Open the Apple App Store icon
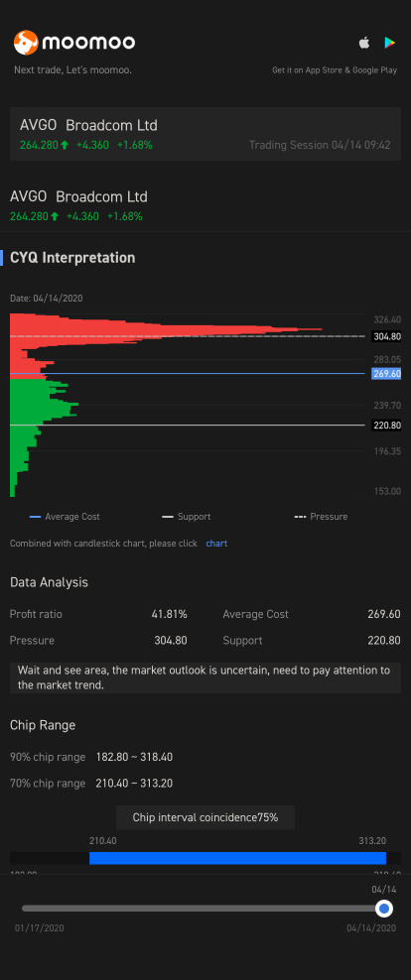411x980 pixels. [364, 43]
